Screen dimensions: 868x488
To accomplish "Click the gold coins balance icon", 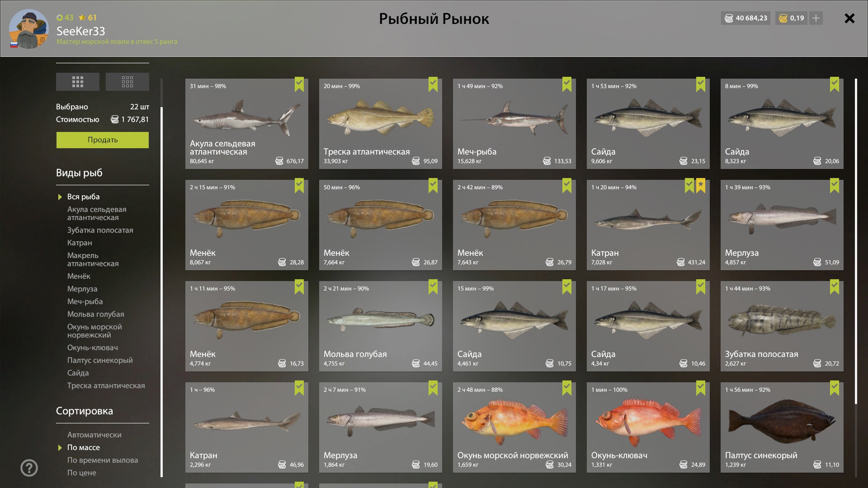I will click(783, 18).
